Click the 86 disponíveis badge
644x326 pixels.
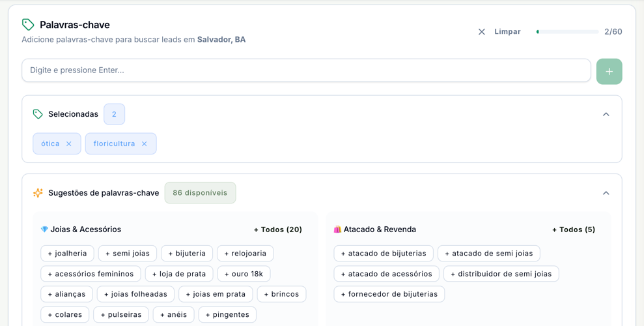click(200, 193)
